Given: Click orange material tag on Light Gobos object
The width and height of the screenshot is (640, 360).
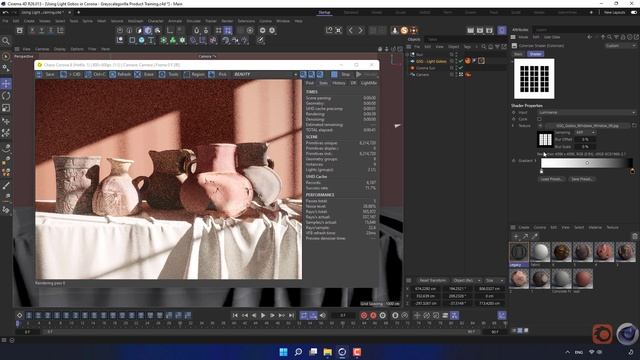Looking at the screenshot, I should pos(468,61).
